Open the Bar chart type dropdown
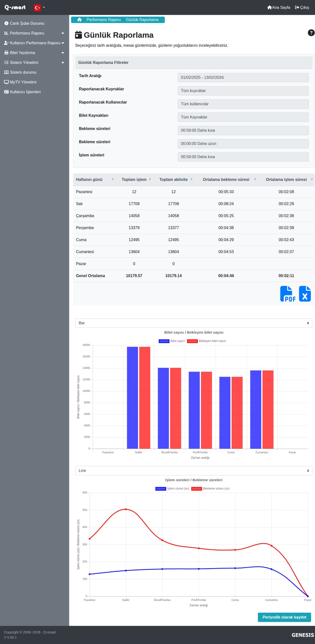 (193, 323)
